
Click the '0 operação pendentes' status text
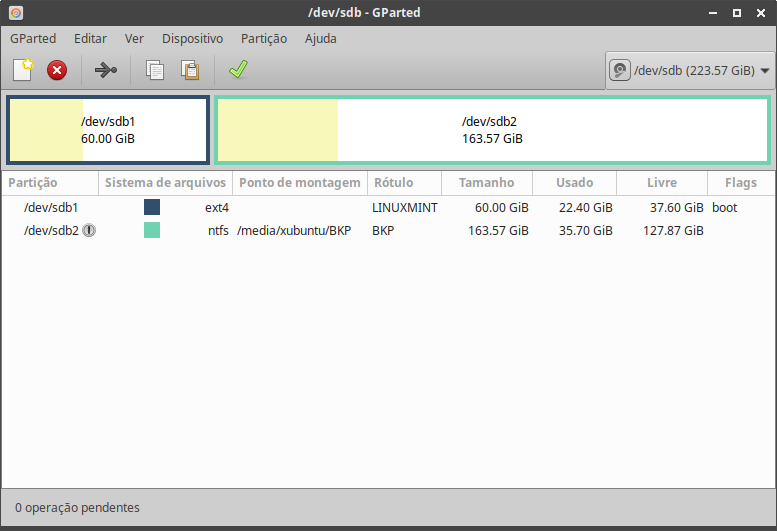tap(77, 508)
